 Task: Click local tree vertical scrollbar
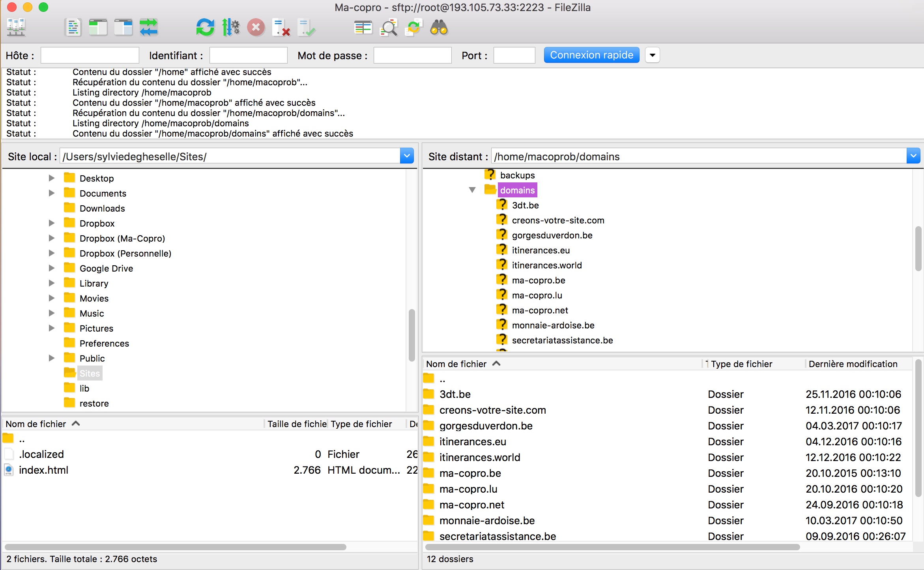[x=412, y=335]
